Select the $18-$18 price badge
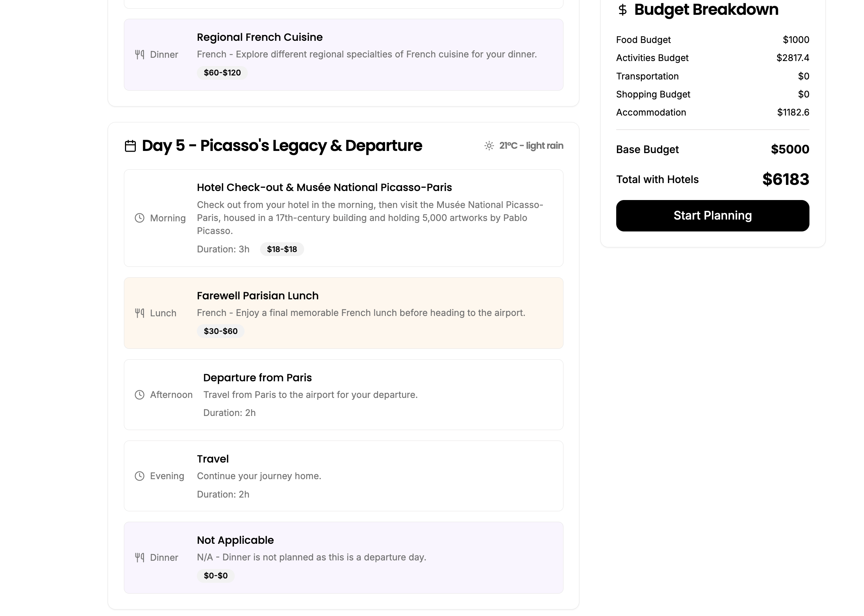This screenshot has width=864, height=616. coord(281,249)
